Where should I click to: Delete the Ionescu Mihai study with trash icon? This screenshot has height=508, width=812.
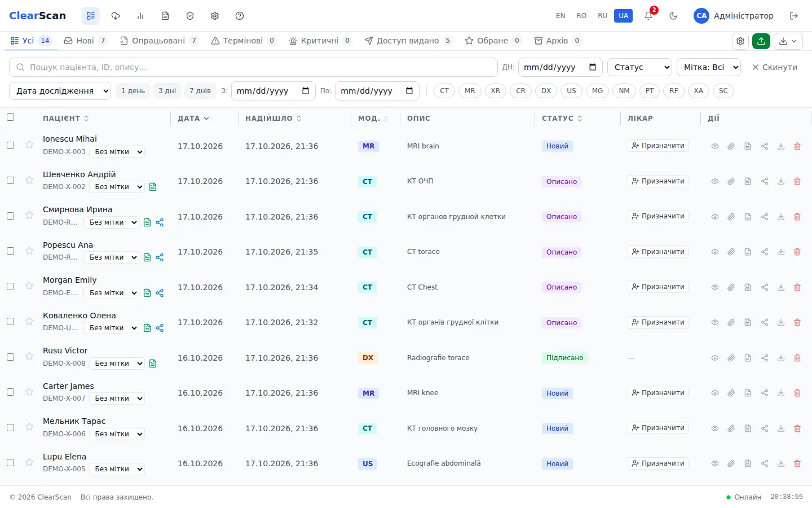(797, 146)
